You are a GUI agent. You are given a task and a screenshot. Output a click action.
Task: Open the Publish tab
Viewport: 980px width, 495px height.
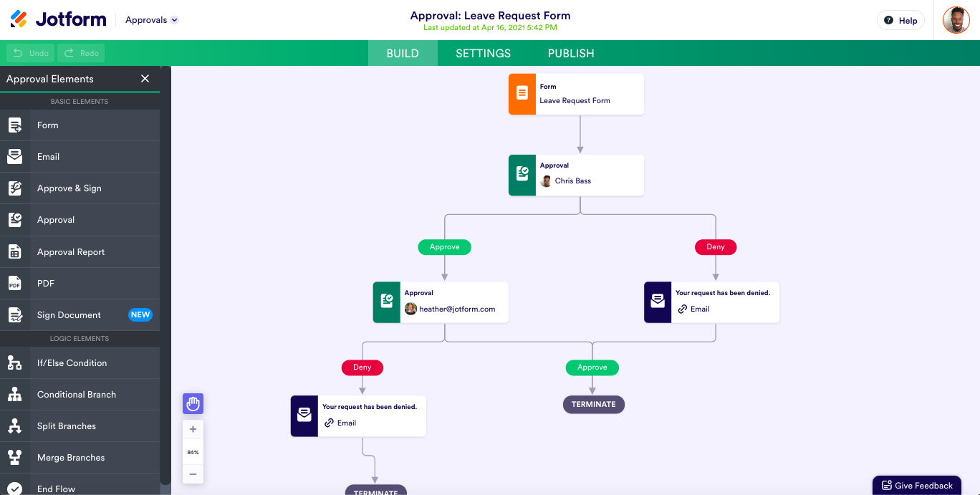(x=571, y=54)
